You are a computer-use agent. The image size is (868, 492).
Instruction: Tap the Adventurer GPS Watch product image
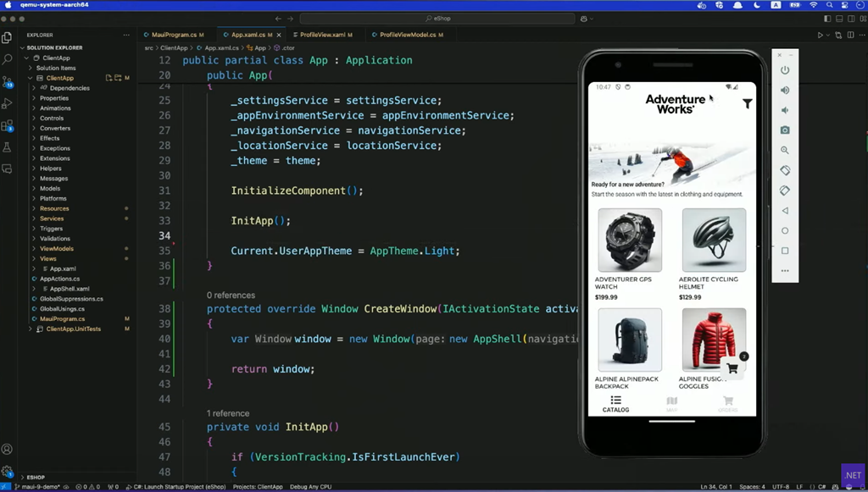click(630, 240)
